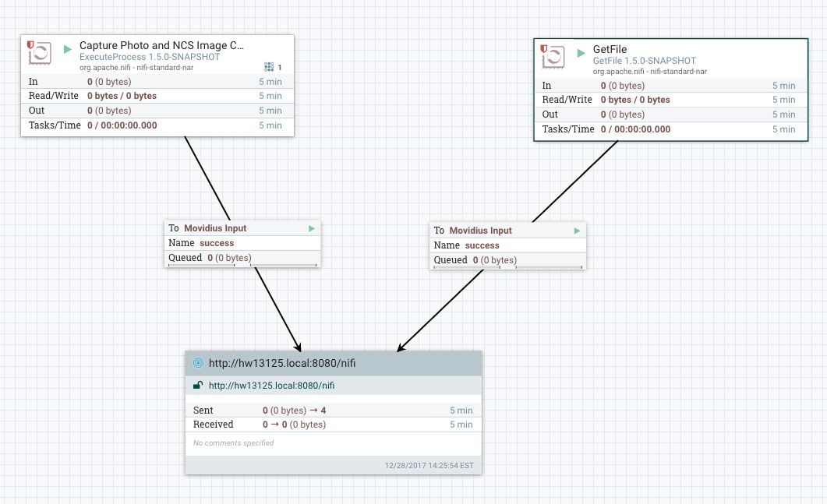
Task: Toggle the run triangle on Capture Photo processor
Action: pyautogui.click(x=68, y=51)
